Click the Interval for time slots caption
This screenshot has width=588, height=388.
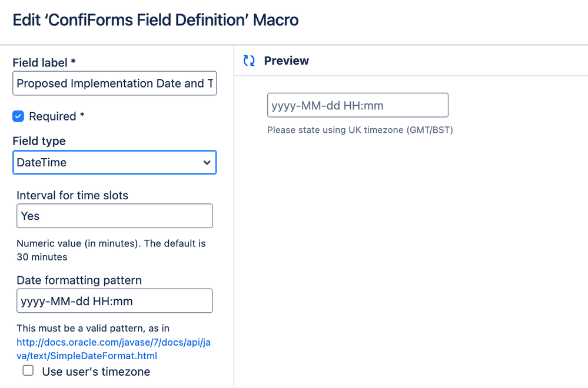(x=72, y=195)
